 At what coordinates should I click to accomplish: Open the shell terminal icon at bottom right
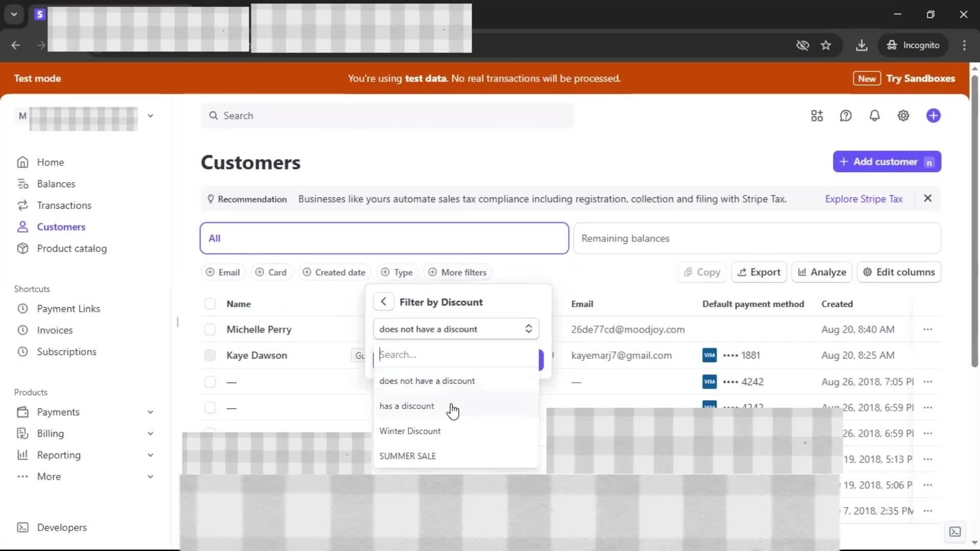coord(954,532)
